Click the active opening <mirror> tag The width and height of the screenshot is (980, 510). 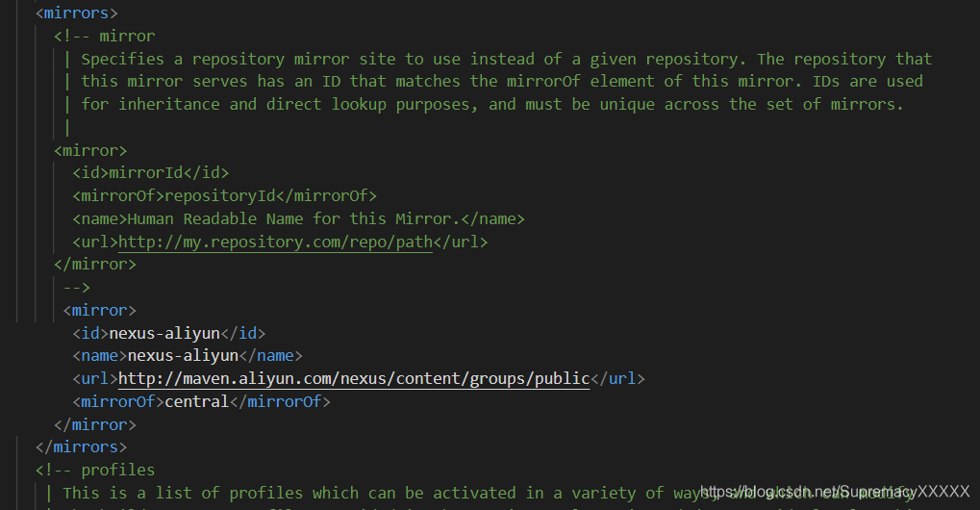[99, 311]
